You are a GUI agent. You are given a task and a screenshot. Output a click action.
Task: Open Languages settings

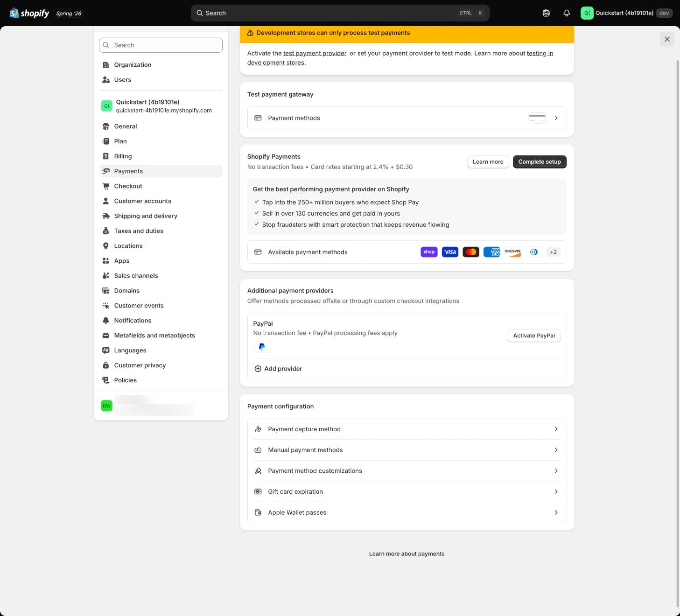[161, 350]
